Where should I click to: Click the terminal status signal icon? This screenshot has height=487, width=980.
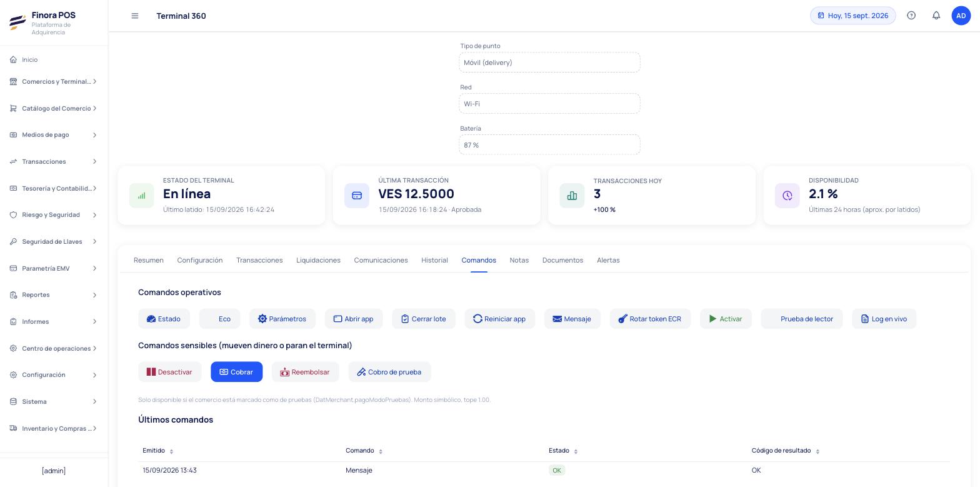[x=141, y=196]
